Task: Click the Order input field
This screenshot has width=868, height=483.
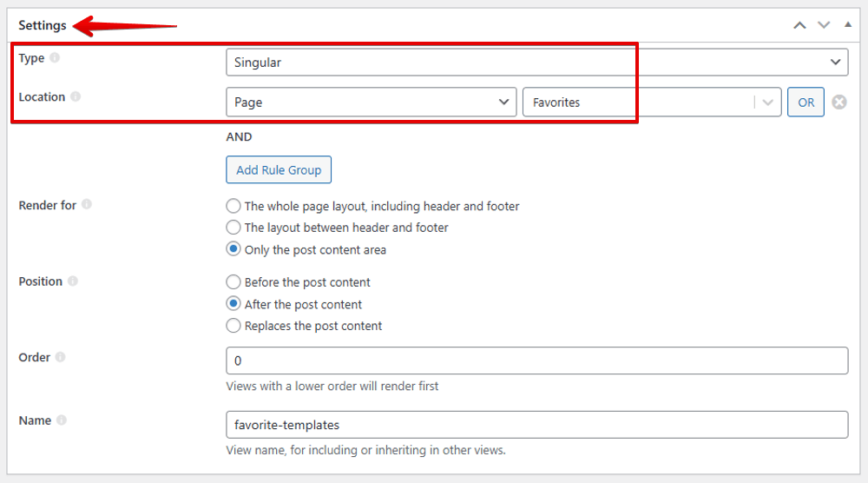Action: 537,361
